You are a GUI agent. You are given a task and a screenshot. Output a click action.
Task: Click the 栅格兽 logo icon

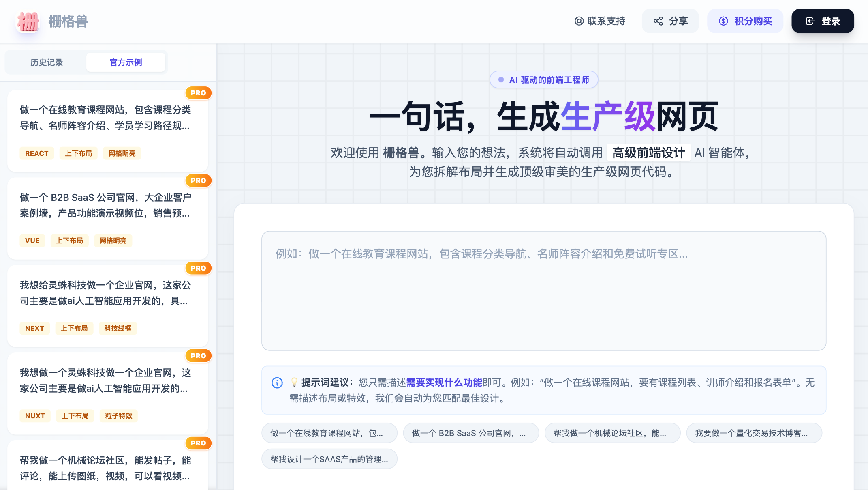coord(28,21)
